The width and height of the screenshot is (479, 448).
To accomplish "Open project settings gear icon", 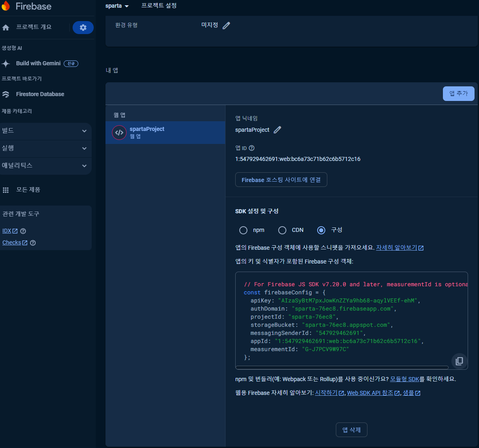I will coord(83,28).
